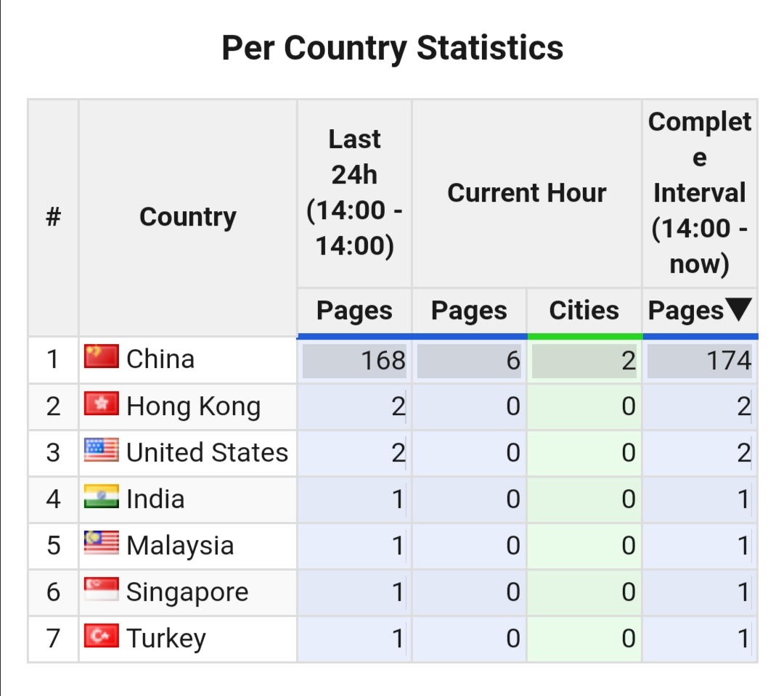Click China's Current Hour Pages value 6
Screen dimensions: 784x696
click(513, 361)
